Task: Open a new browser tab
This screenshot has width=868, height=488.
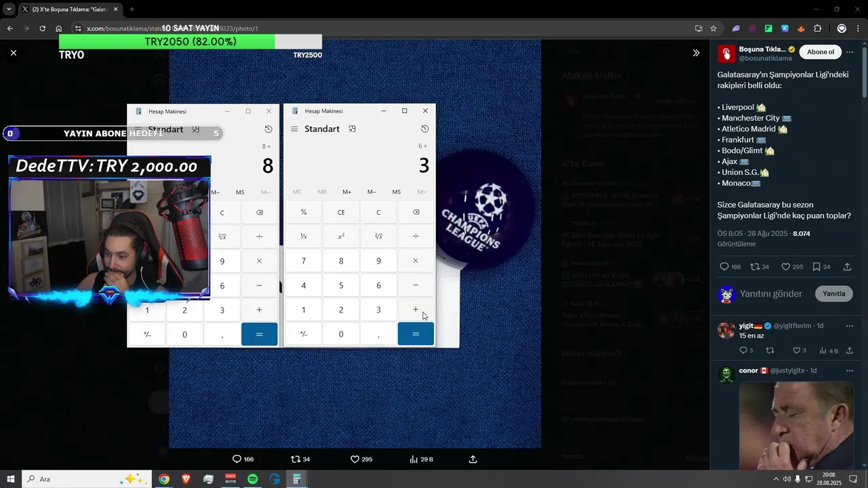Action: (x=132, y=9)
